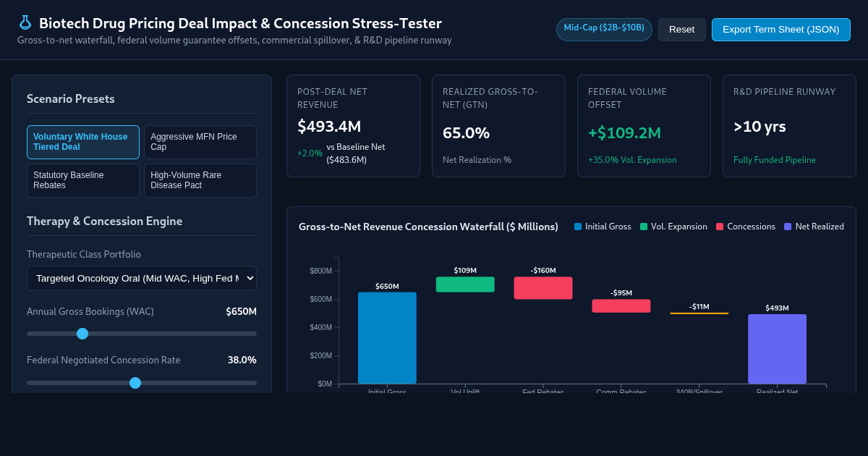This screenshot has height=456, width=868.
Task: Export Term Sheet (JSON)
Action: pos(781,30)
